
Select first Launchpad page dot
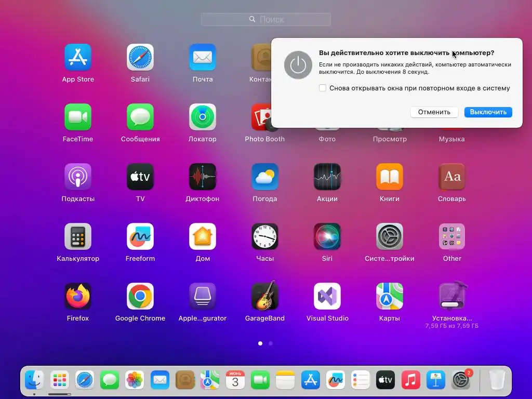(x=260, y=343)
